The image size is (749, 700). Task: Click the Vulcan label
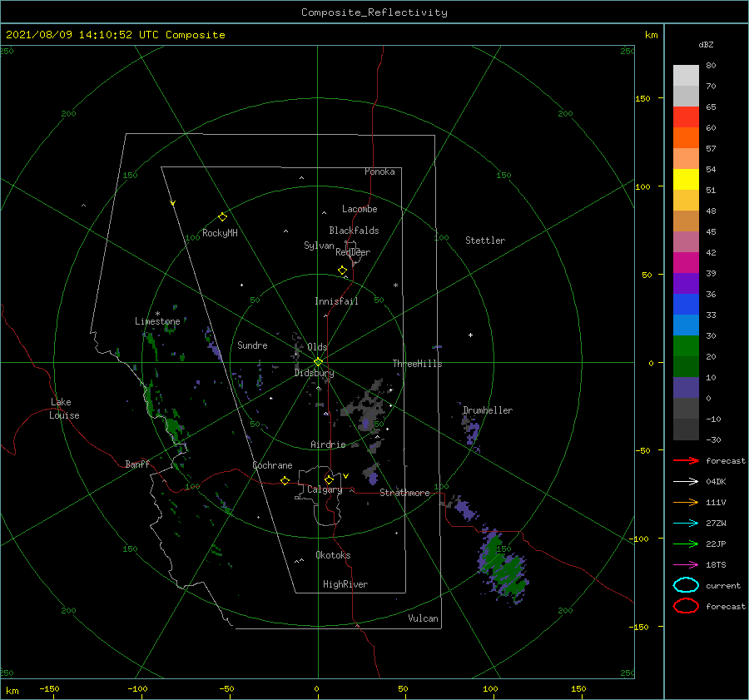click(423, 618)
